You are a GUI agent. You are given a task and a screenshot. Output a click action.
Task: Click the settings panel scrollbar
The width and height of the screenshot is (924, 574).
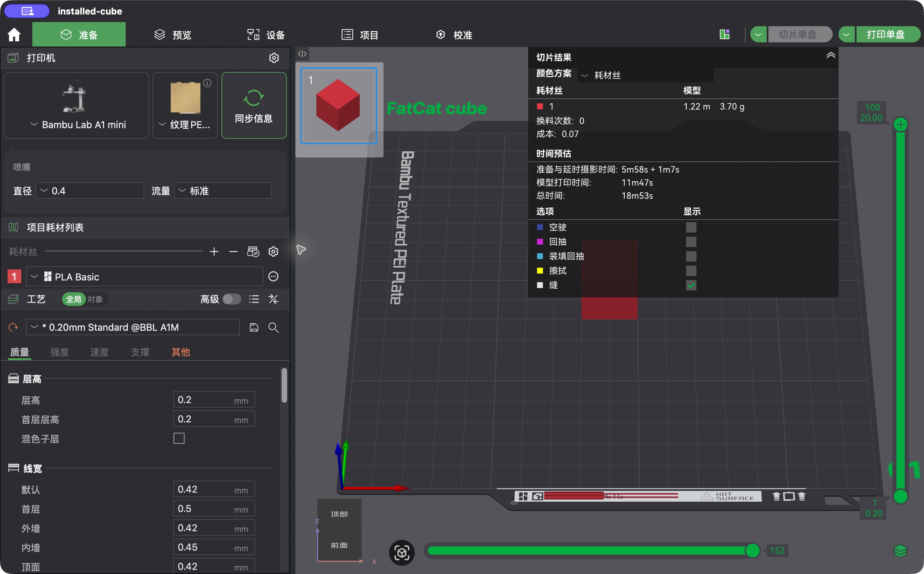(x=284, y=385)
